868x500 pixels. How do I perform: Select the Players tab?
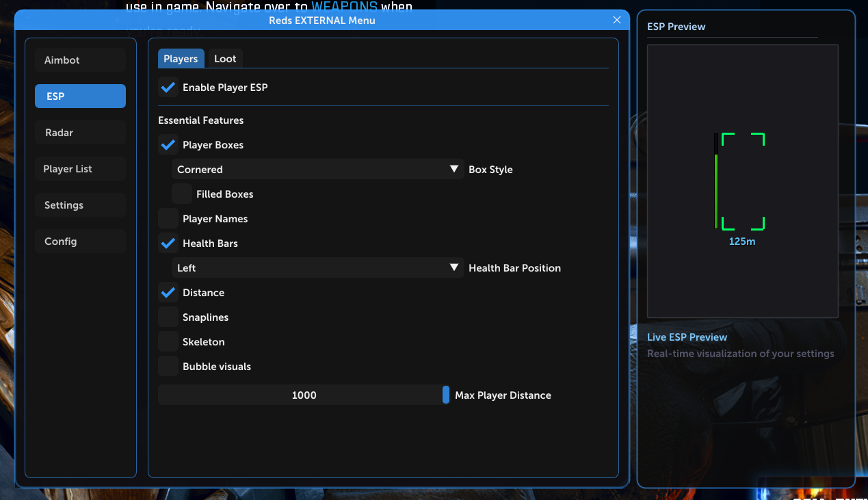click(181, 58)
